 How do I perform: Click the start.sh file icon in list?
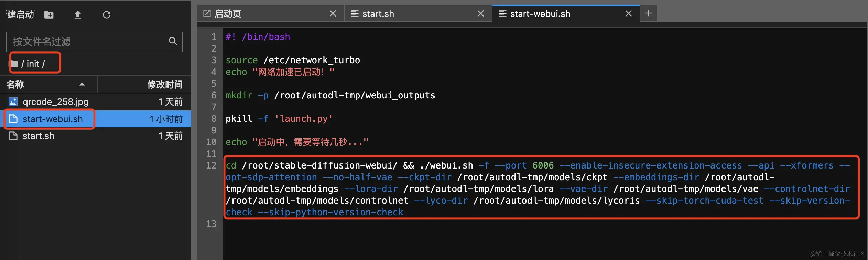pyautogui.click(x=13, y=136)
